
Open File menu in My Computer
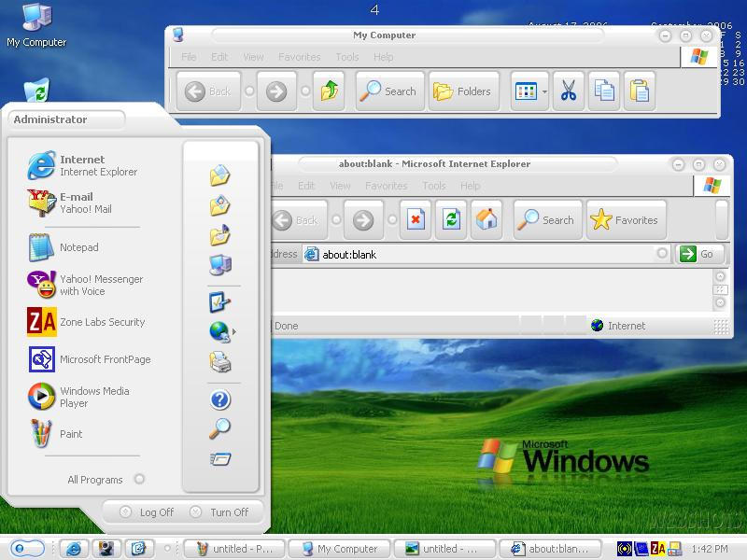pos(189,57)
